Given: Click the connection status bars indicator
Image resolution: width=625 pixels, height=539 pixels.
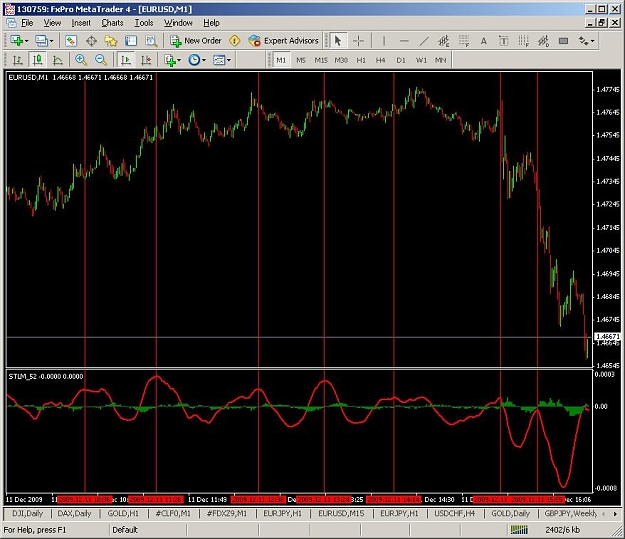Looking at the screenshot, I should click(519, 530).
